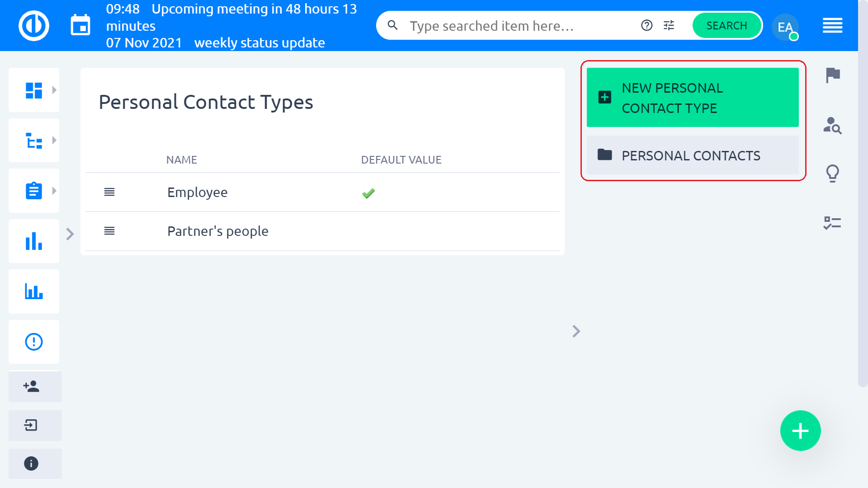The height and width of the screenshot is (488, 868).
Task: Open the flag activity feed icon
Action: [832, 75]
